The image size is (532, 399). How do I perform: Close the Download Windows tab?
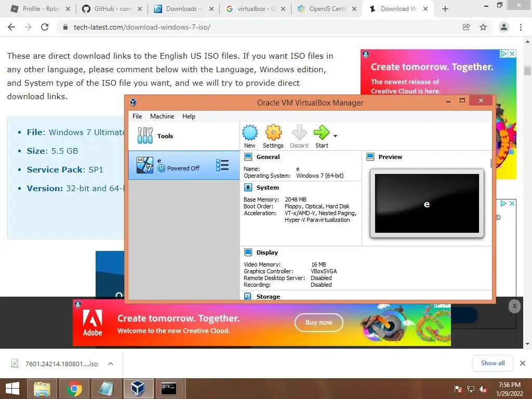point(425,9)
